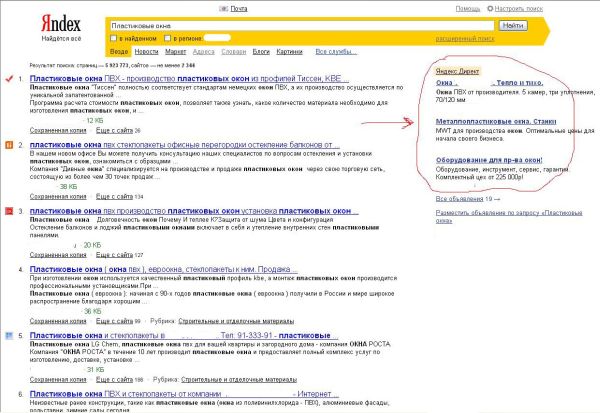Open 'Сохраненная копия' under result 4

(58, 321)
